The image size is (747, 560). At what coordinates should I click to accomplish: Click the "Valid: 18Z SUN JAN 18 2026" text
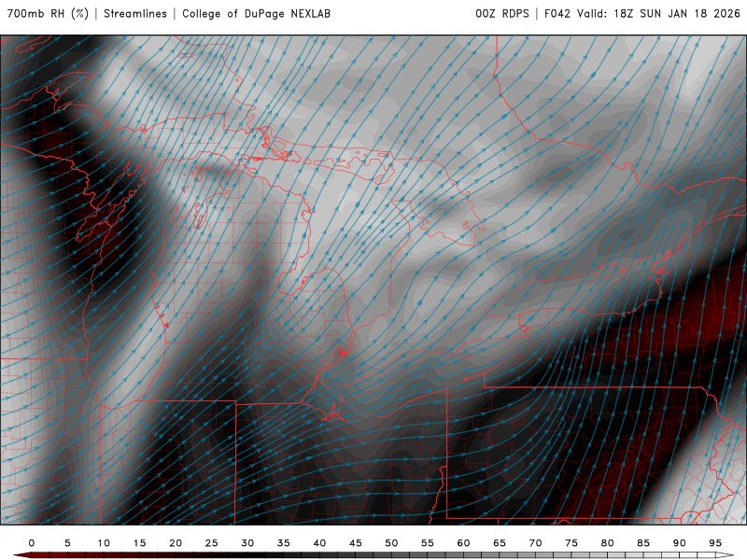click(x=658, y=14)
